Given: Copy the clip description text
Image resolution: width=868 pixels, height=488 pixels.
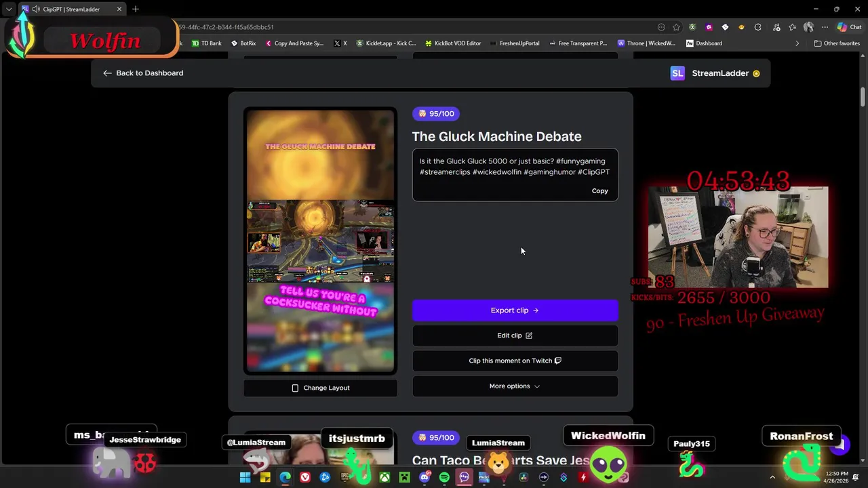Looking at the screenshot, I should (x=599, y=190).
